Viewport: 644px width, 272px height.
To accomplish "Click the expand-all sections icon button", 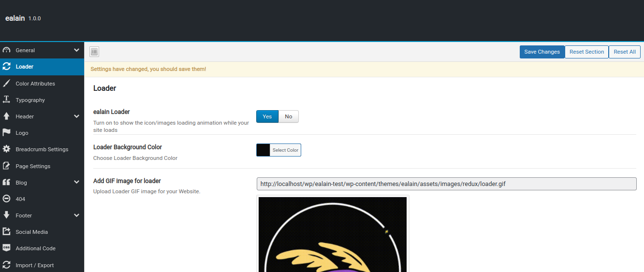I will point(94,52).
